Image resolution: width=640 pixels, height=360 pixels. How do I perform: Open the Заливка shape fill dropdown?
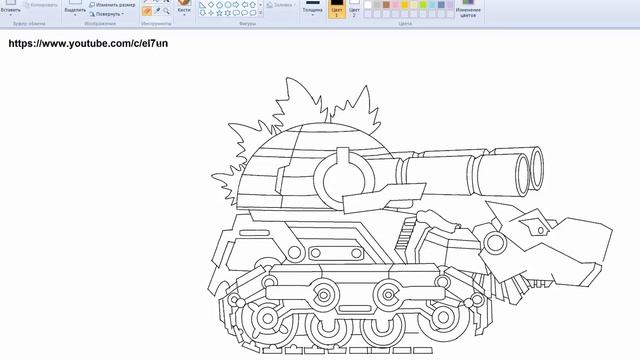click(x=280, y=5)
